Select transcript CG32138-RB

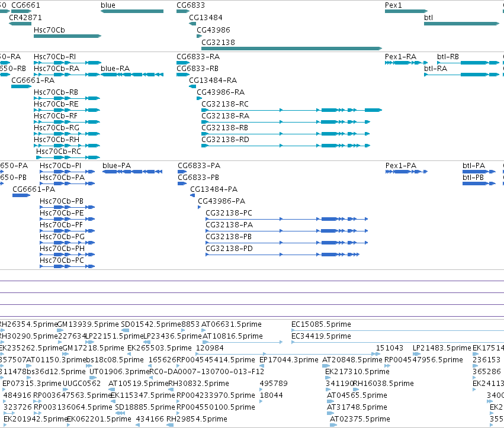click(285, 134)
